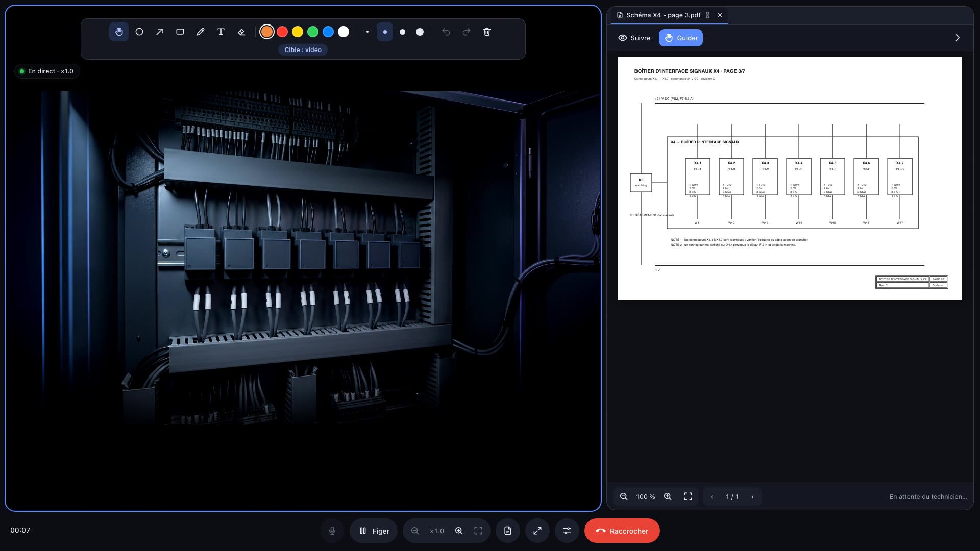
Task: Select the eraser tool
Action: point(241,32)
